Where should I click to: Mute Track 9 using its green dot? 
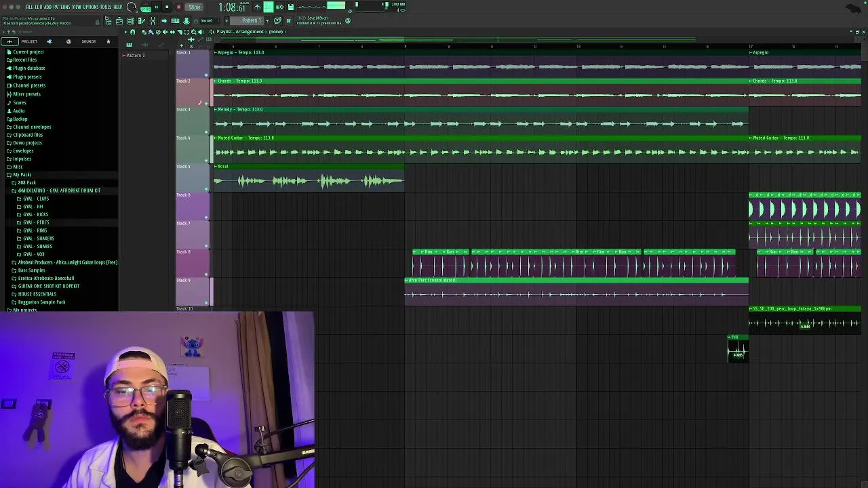pyautogui.click(x=206, y=303)
